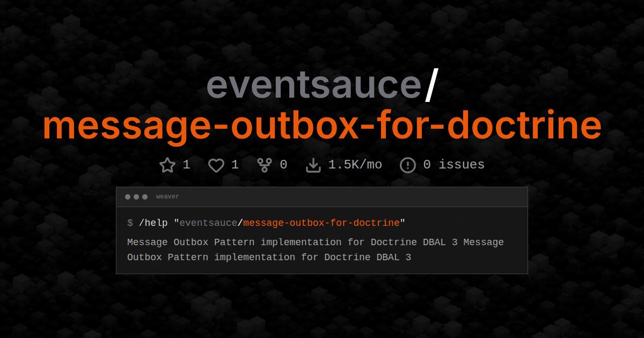This screenshot has width=644, height=338.
Task: Click the /help command line text
Action: 266,223
